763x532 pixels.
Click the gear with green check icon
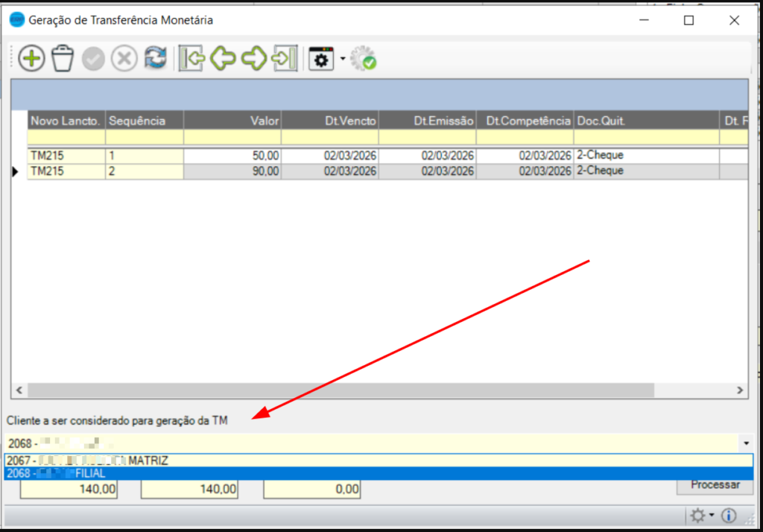pos(364,60)
